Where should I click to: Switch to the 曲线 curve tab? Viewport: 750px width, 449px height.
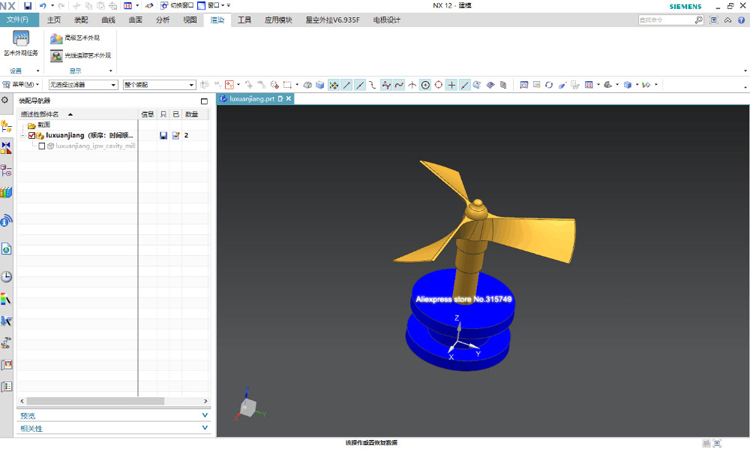click(x=108, y=20)
